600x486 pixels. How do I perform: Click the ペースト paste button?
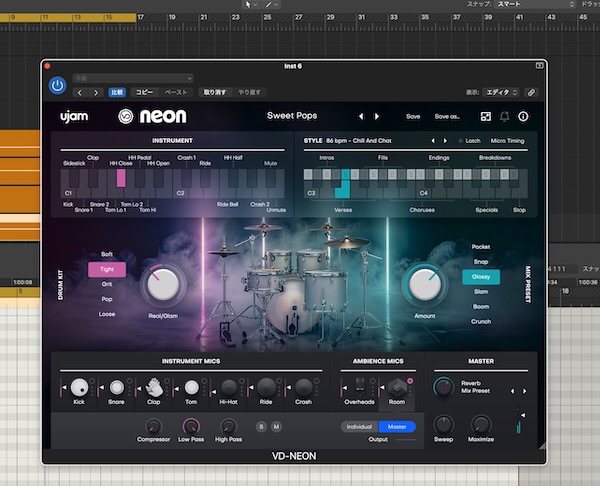click(176, 92)
